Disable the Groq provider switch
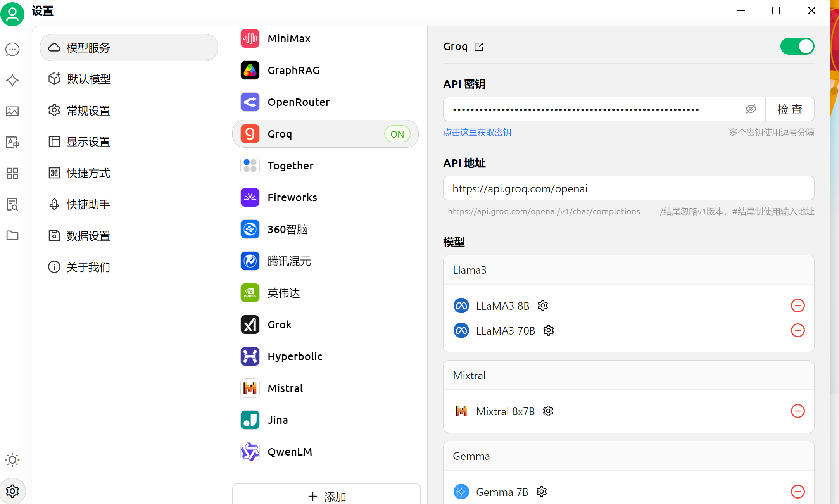Screen dimensions: 839x504 (797, 47)
